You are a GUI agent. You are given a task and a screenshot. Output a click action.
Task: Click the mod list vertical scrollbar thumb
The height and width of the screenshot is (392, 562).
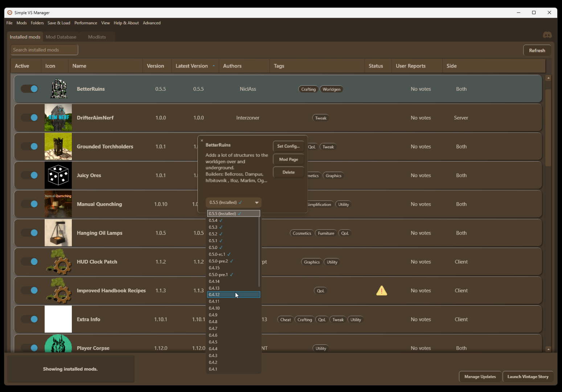coord(548,128)
